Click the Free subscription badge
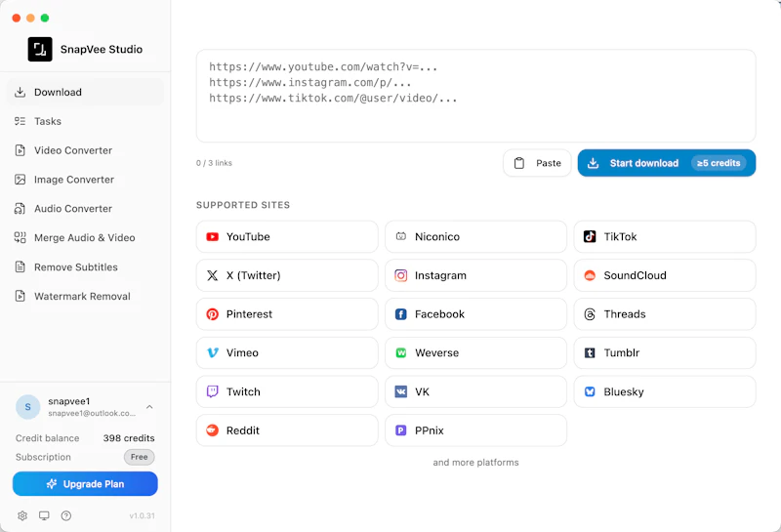This screenshot has width=781, height=532. coord(139,457)
